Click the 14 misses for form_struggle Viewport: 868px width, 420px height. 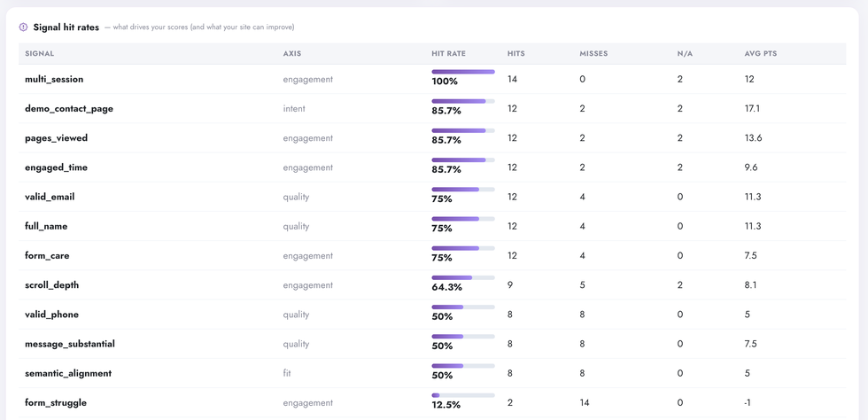click(x=585, y=403)
